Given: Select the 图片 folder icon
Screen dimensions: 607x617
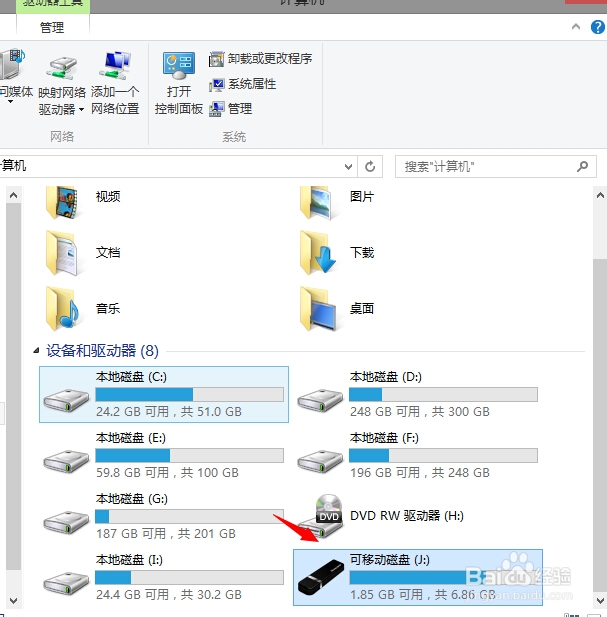Looking at the screenshot, I should [x=318, y=203].
